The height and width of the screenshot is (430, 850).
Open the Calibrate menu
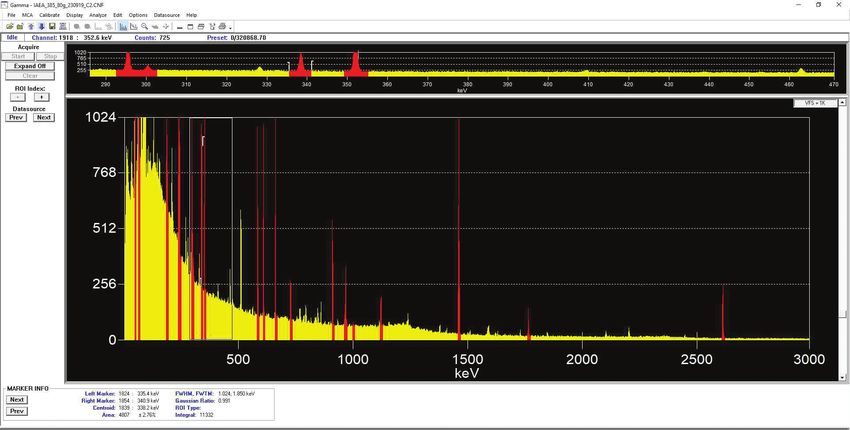pyautogui.click(x=50, y=16)
